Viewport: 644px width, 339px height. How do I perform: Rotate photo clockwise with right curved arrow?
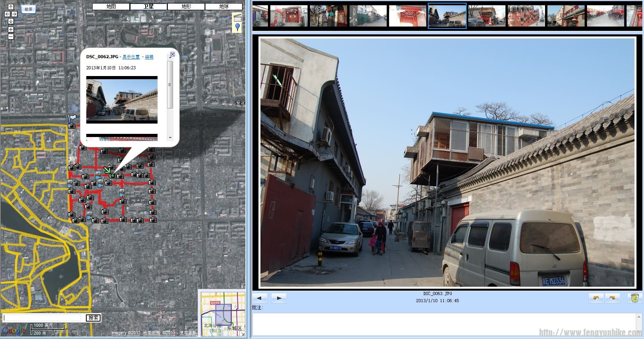(612, 298)
